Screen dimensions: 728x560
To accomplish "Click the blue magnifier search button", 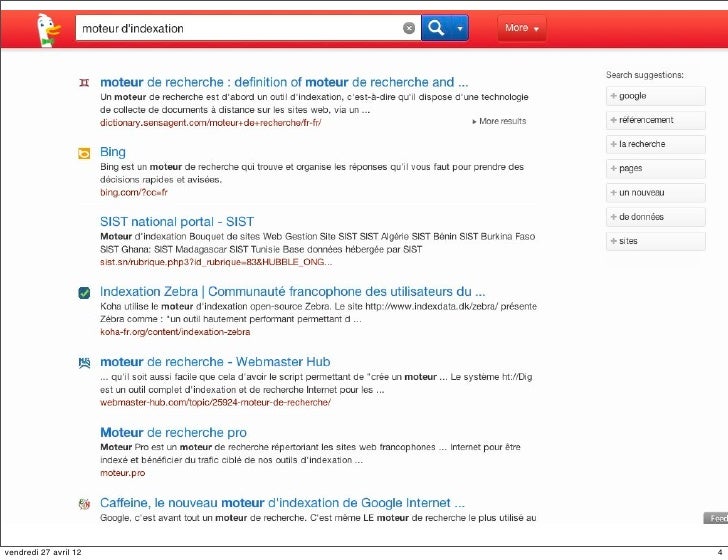I will [436, 28].
